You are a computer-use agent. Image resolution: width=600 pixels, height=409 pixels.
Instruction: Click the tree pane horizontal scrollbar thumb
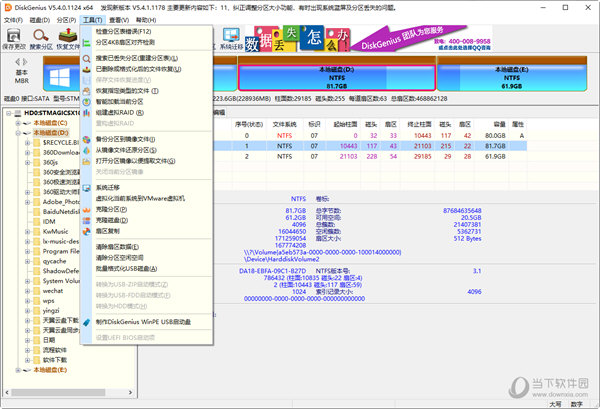pos(58,393)
